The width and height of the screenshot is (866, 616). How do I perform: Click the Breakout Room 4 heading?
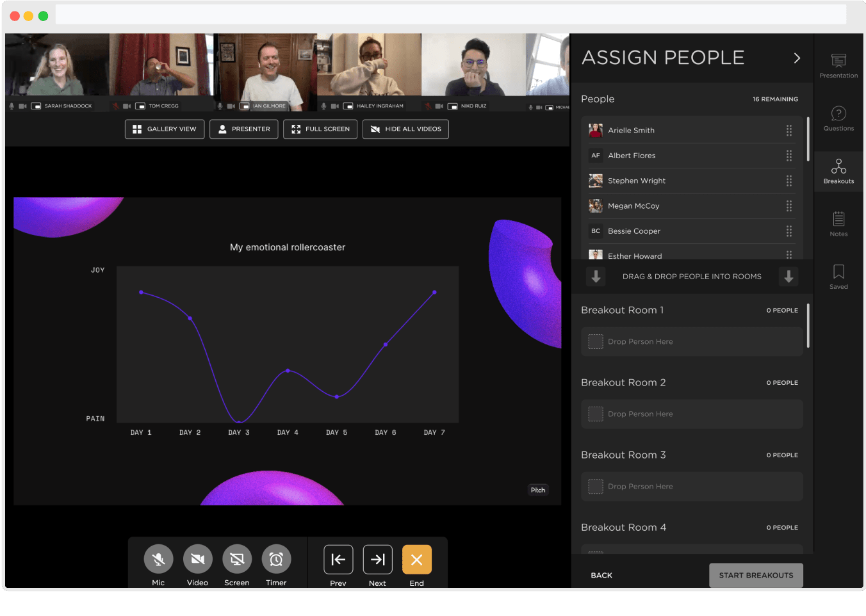tap(623, 527)
